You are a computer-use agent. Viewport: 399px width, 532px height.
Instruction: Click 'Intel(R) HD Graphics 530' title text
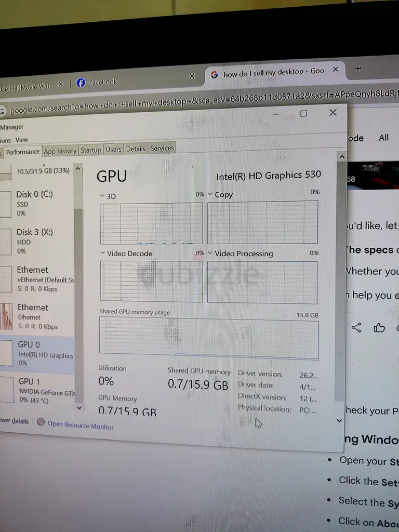[269, 176]
